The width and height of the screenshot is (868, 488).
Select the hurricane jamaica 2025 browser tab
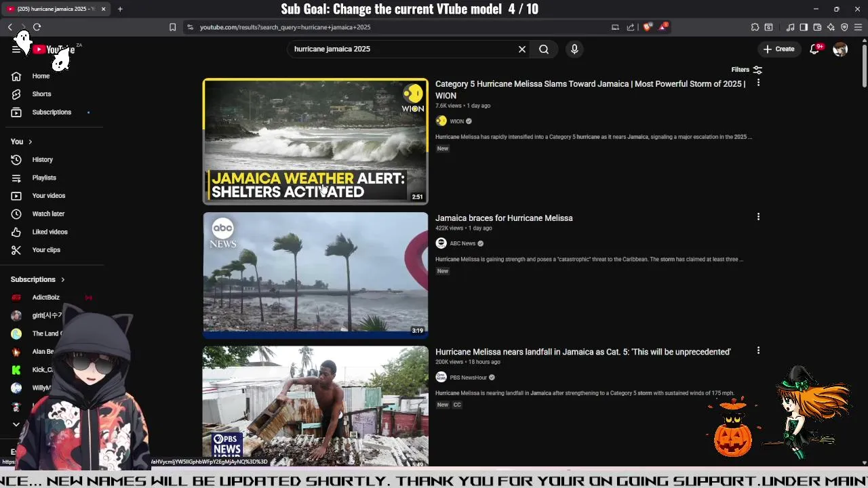(x=57, y=9)
